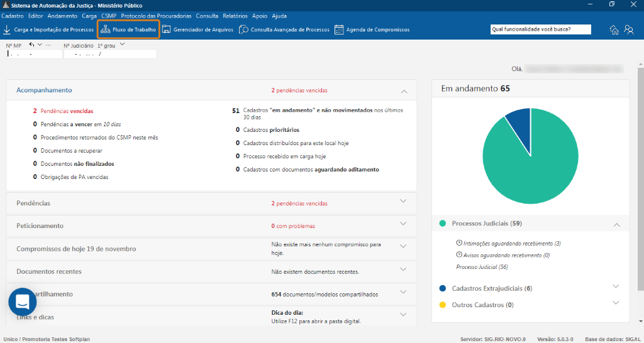Open the CSMP menu
The width and height of the screenshot is (644, 343).
[x=109, y=16]
